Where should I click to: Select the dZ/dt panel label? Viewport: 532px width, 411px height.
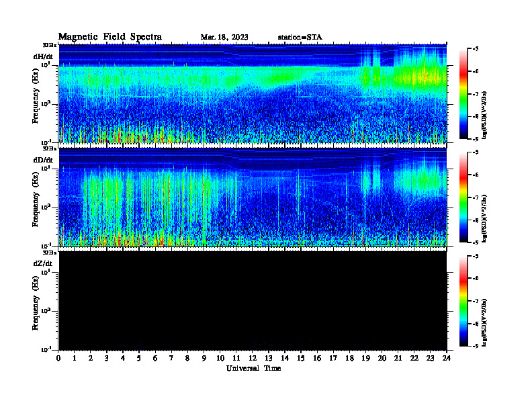[x=43, y=263]
